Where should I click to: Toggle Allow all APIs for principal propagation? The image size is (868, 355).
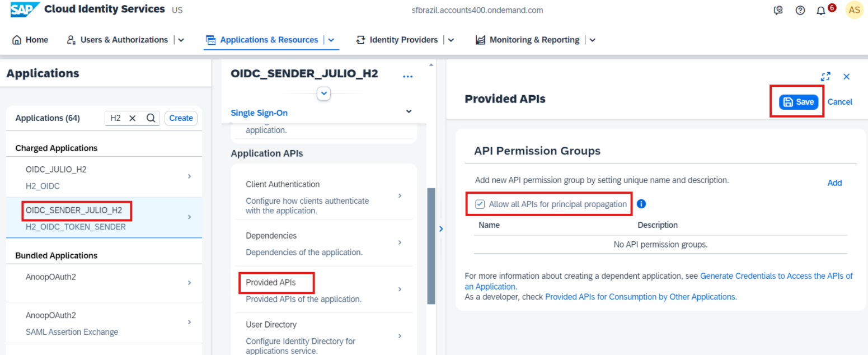coord(480,204)
